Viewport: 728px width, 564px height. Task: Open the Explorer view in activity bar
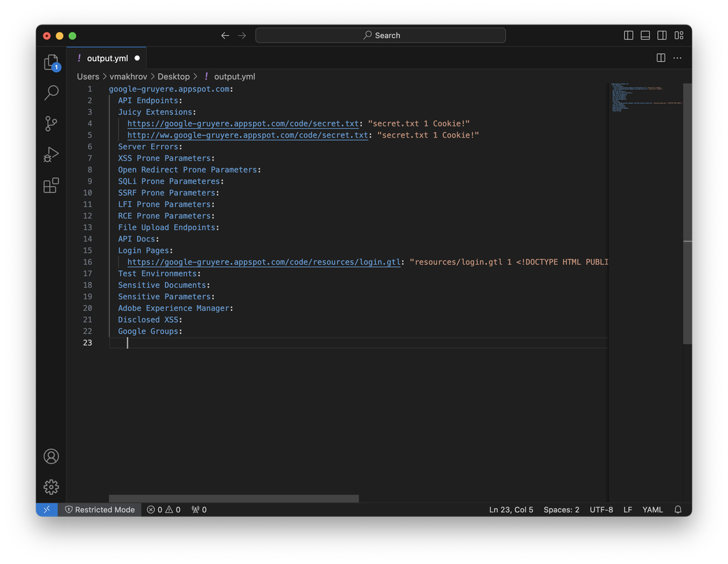click(x=51, y=62)
